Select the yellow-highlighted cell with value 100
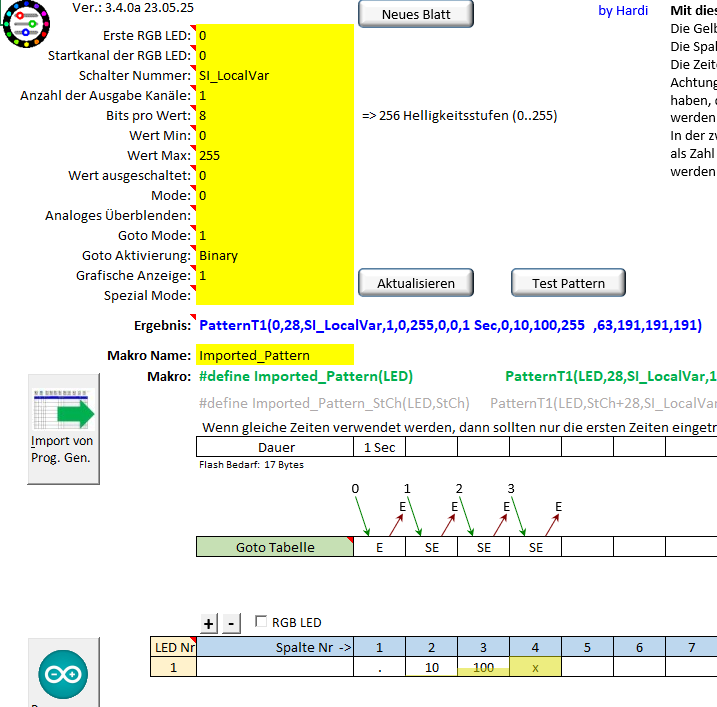 click(483, 667)
